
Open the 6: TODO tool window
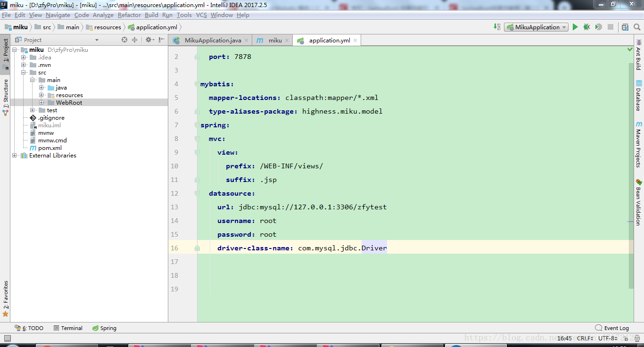pyautogui.click(x=29, y=328)
